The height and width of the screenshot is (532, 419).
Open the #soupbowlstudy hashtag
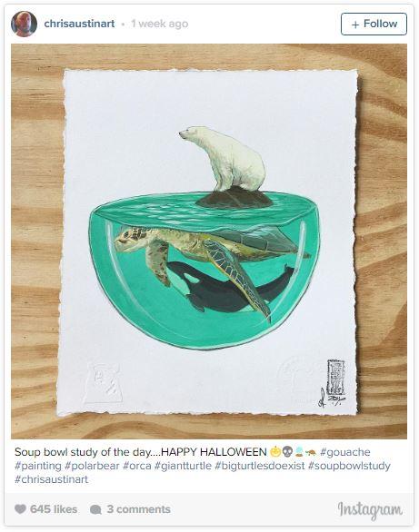pos(349,466)
